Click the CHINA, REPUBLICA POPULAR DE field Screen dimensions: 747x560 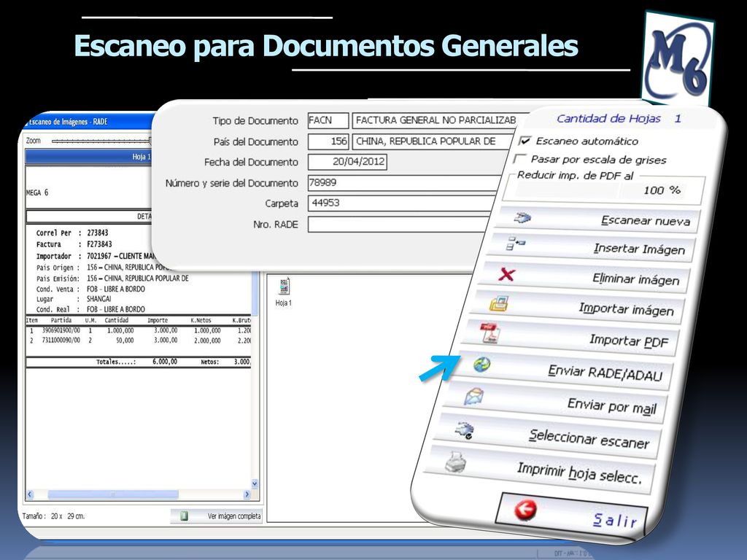[x=433, y=141]
